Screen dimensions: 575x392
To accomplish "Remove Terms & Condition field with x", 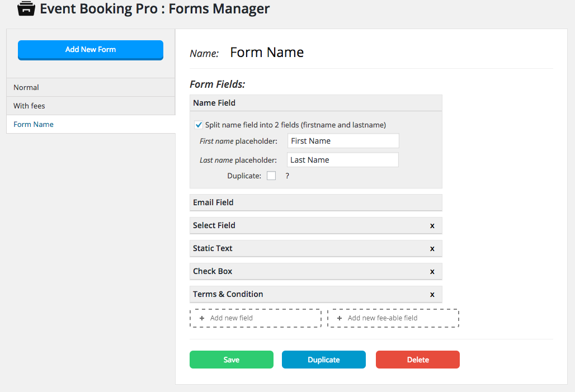I will click(x=432, y=295).
